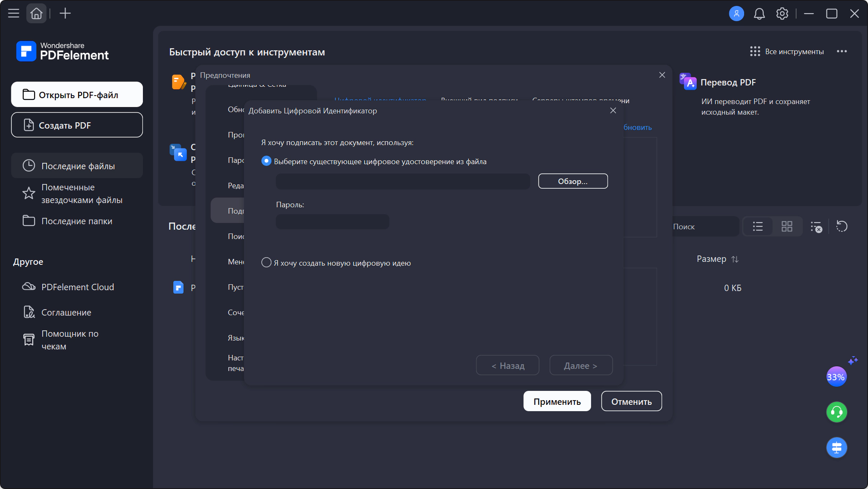Select create new digital ID option
This screenshot has width=868, height=489.
[x=336, y=263]
